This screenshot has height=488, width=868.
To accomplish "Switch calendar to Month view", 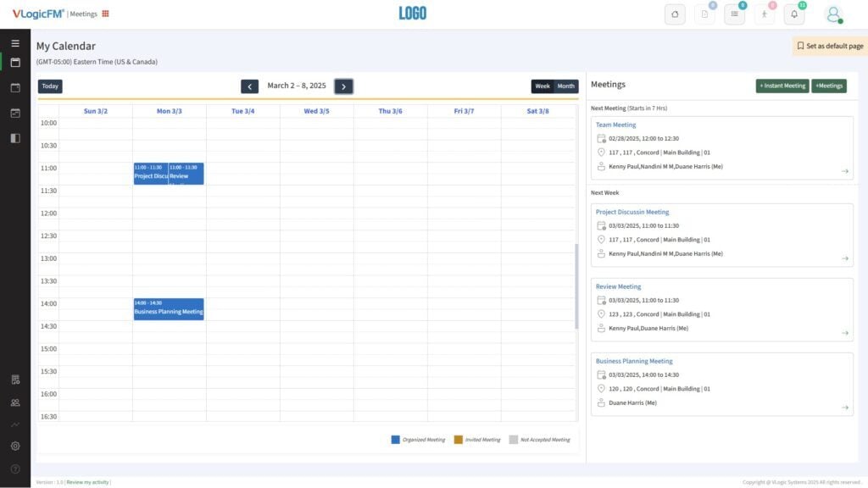I will click(x=565, y=86).
